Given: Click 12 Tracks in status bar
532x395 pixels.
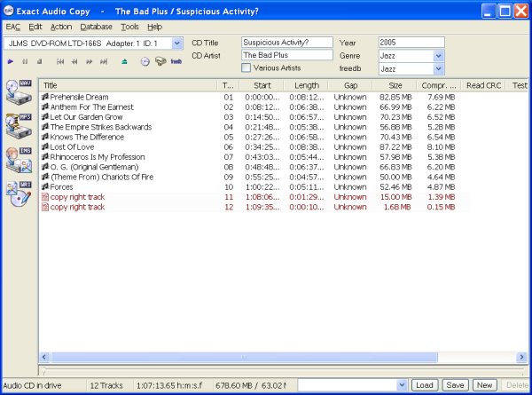Looking at the screenshot, I should 106,385.
